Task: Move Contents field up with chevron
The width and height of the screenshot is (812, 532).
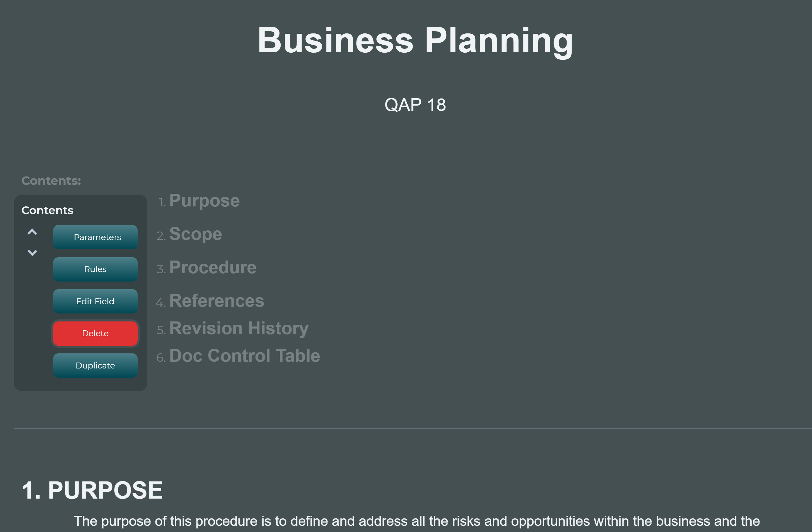Action: 32,232
